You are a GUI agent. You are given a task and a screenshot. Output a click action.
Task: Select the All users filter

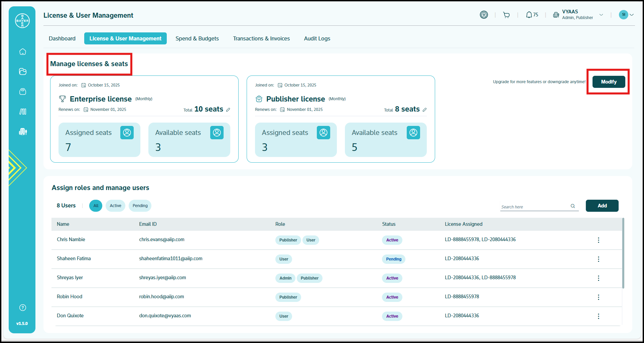(96, 206)
